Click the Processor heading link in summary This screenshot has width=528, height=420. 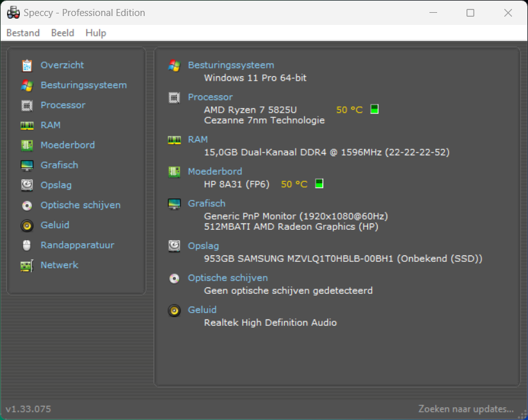point(210,97)
